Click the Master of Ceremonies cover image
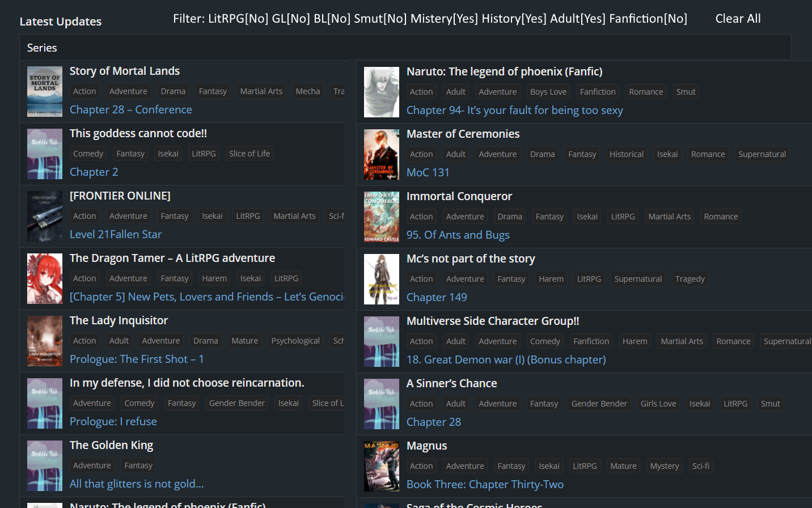 click(x=381, y=154)
